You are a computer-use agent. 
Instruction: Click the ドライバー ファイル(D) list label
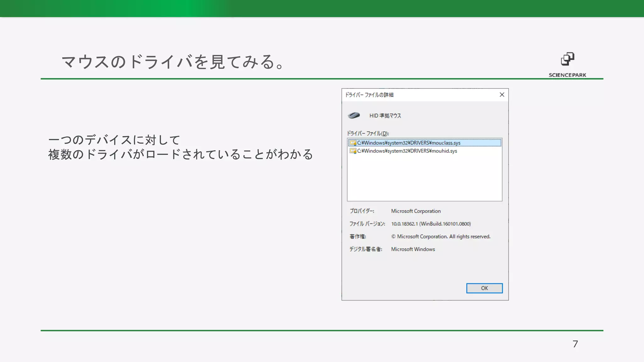point(368,134)
